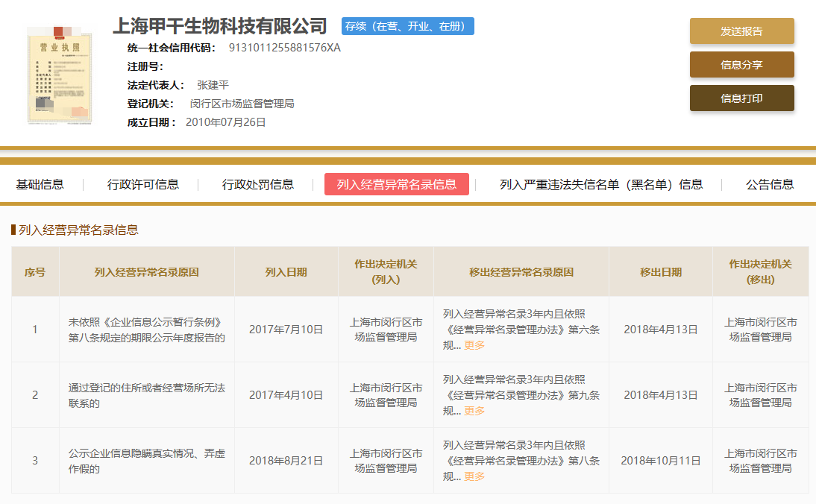Click the company name 上海甲干生物科技有限公司
The width and height of the screenshot is (816, 504).
tap(220, 26)
